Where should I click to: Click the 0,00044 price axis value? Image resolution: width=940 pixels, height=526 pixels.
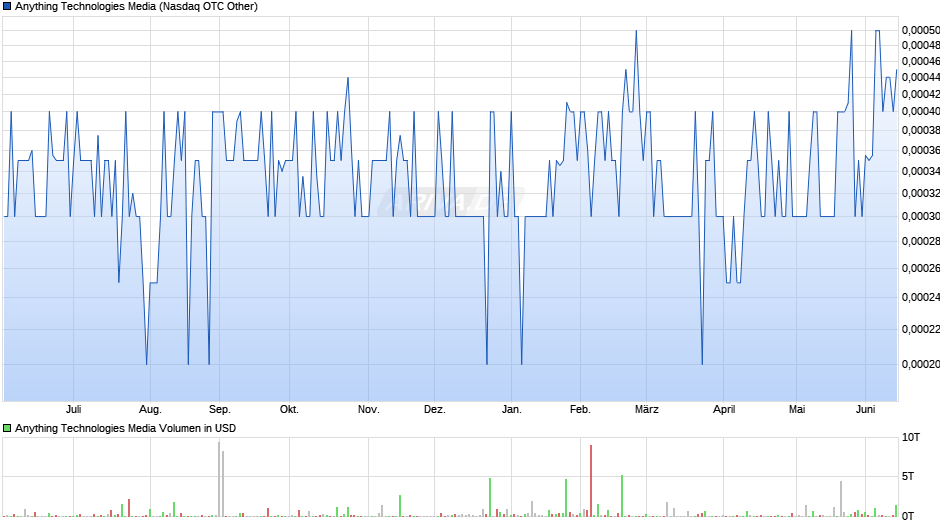click(x=920, y=77)
